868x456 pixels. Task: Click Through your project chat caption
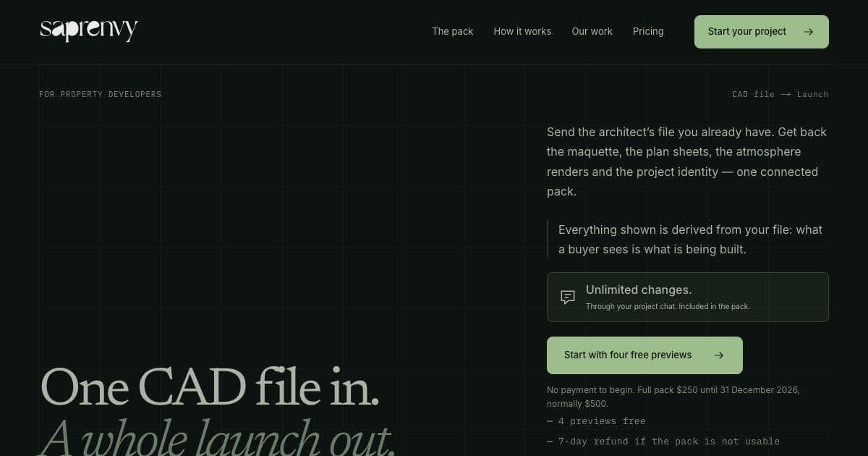[x=668, y=306]
